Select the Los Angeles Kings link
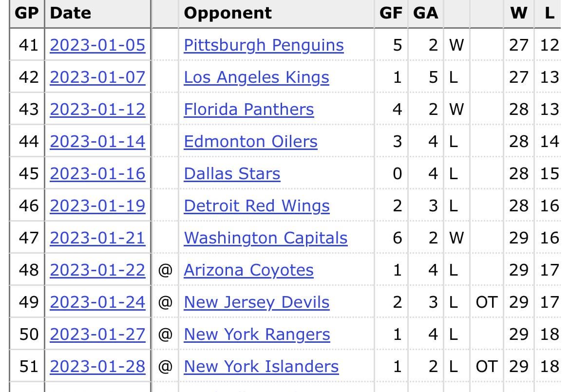570x392 pixels. [256, 77]
